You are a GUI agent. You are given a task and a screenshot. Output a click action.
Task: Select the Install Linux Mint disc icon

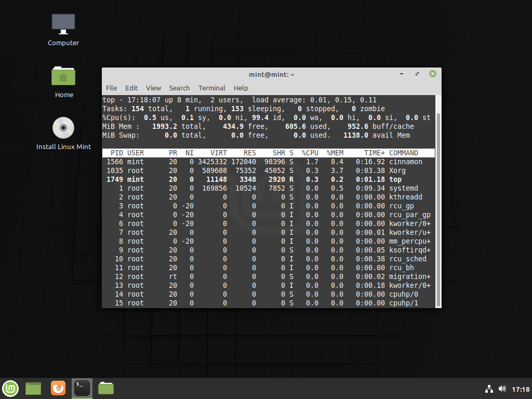tap(63, 128)
